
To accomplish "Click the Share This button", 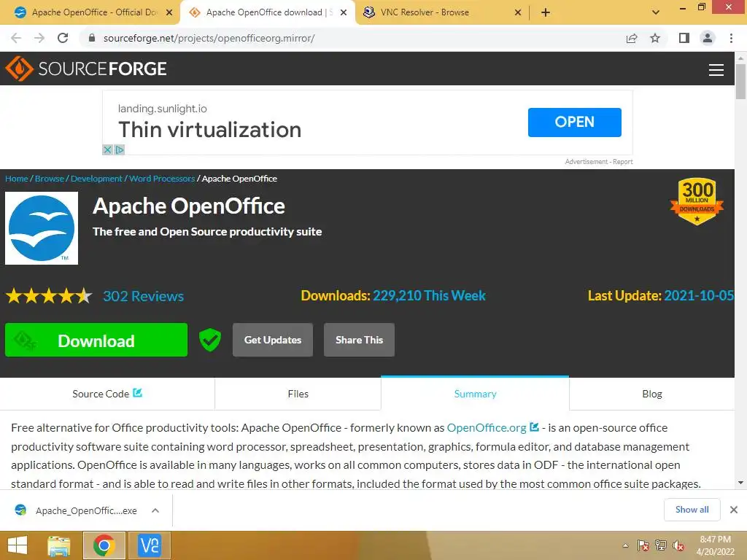I will click(359, 340).
